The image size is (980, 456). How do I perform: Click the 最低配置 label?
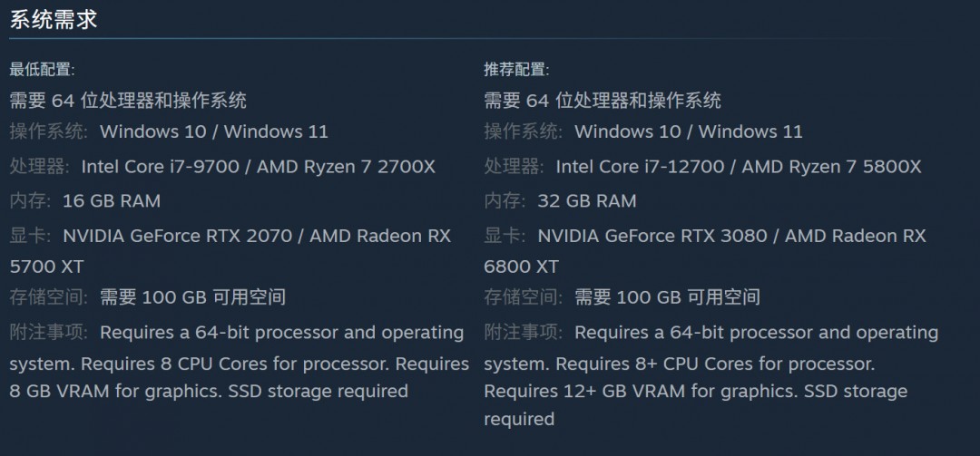[x=42, y=70]
